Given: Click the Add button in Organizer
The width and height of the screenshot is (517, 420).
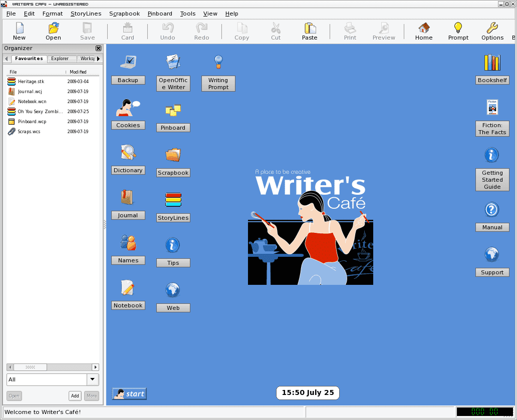Looking at the screenshot, I should 75,395.
